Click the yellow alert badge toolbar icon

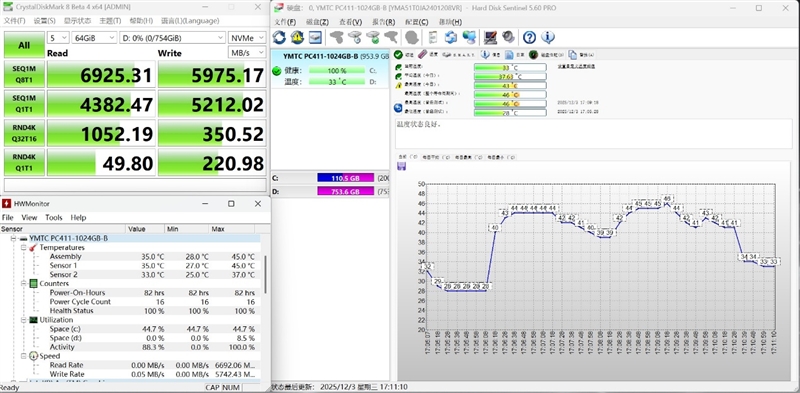click(x=297, y=37)
